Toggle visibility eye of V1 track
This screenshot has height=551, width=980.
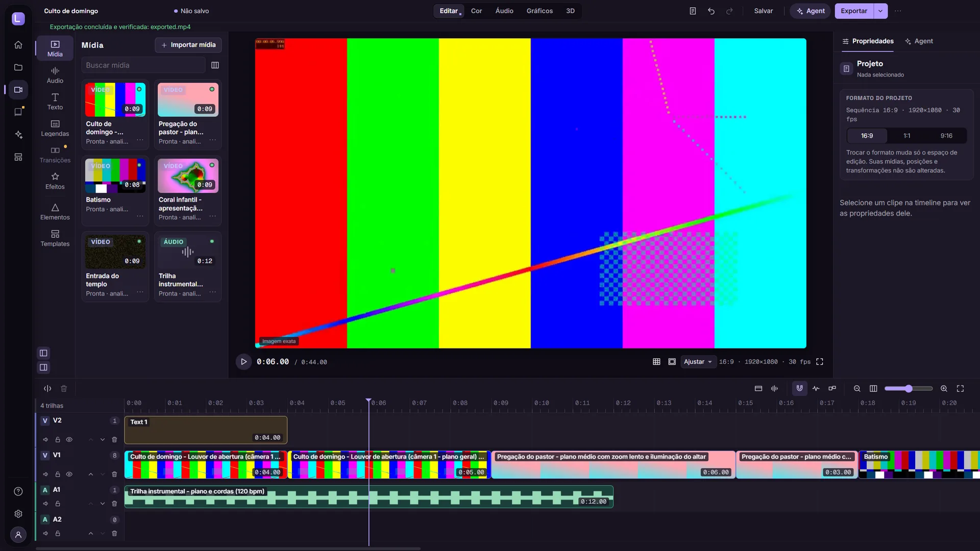pos(69,474)
